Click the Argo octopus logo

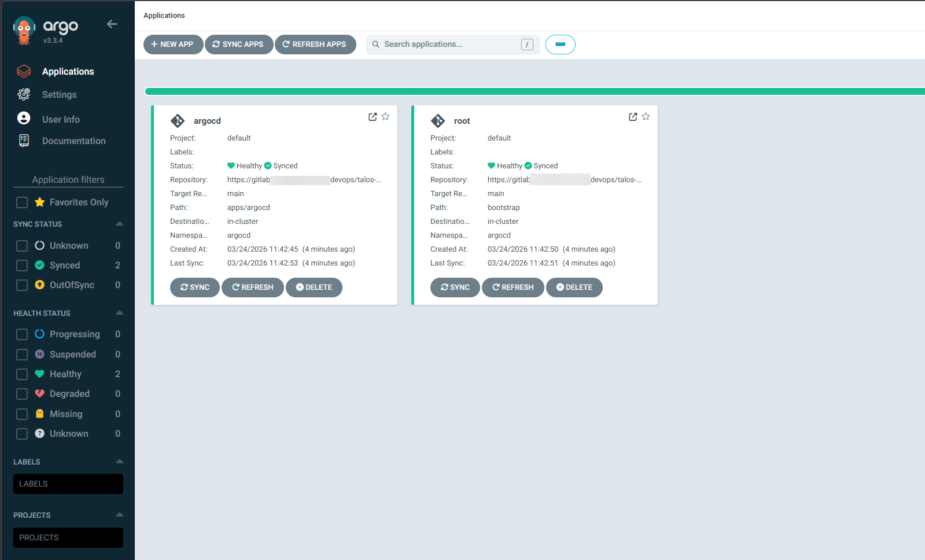pos(24,31)
